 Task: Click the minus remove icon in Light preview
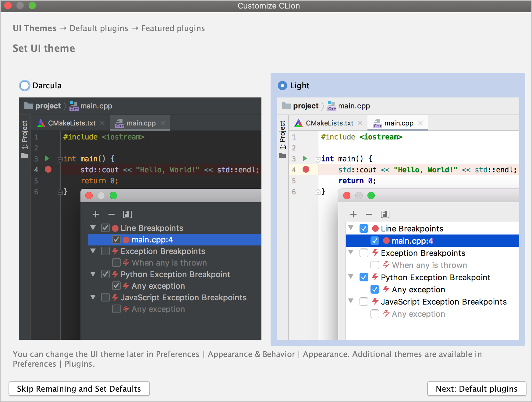tap(369, 214)
